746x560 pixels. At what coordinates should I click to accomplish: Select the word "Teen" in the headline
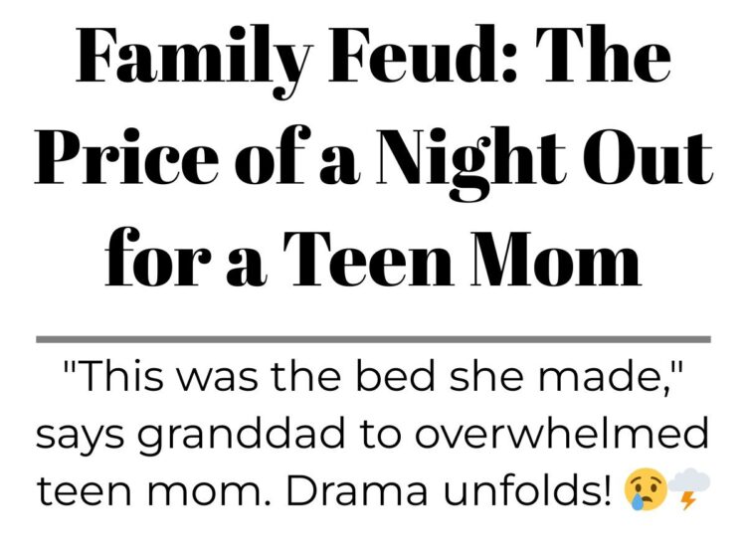(x=368, y=259)
